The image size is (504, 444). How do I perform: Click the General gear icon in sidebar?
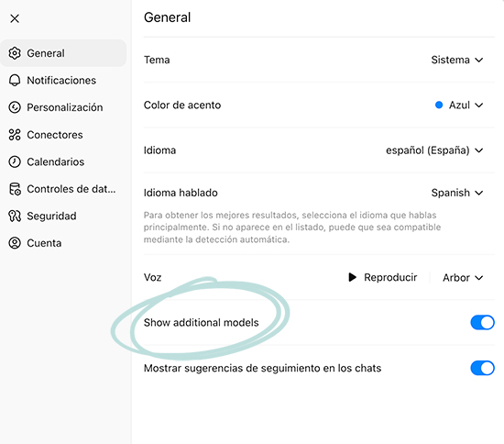pos(15,53)
